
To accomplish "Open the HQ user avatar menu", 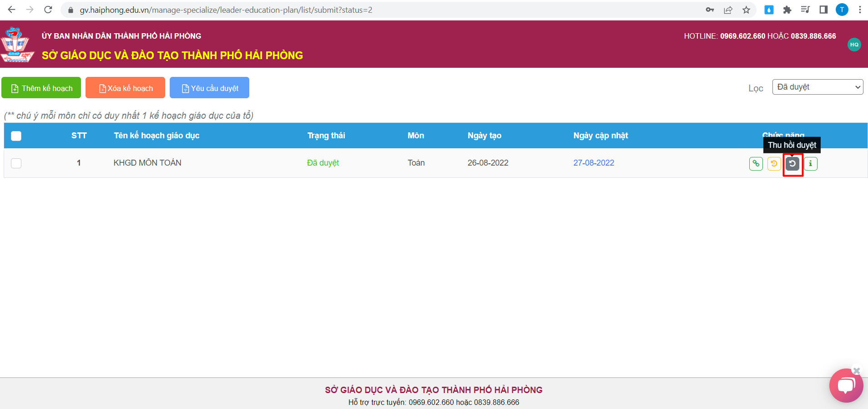I will (x=854, y=45).
